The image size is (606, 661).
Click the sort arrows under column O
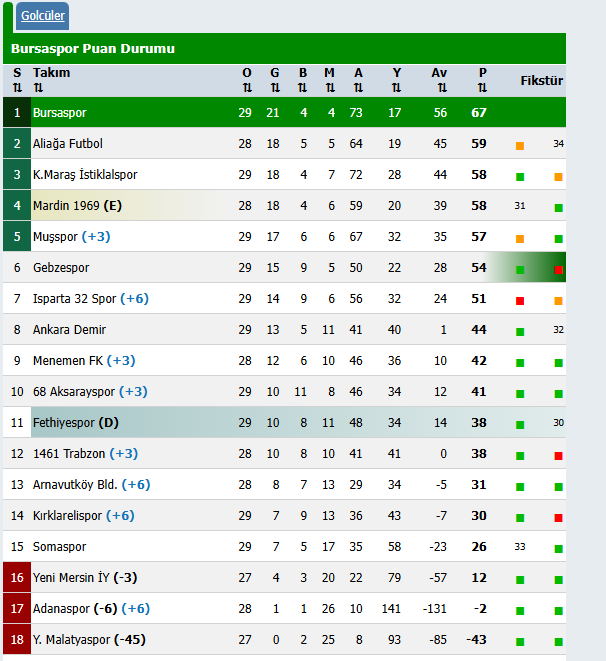click(246, 88)
